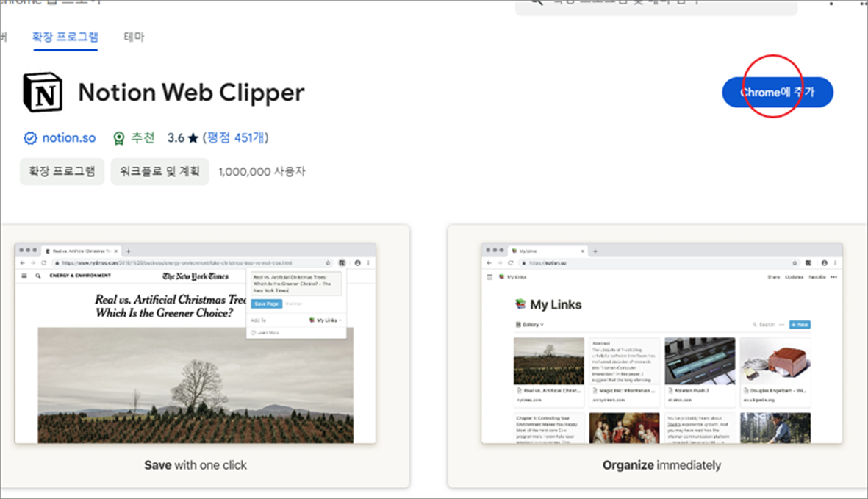The height and width of the screenshot is (499, 868).
Task: Click the verified badge beside notion.so
Action: (x=30, y=137)
